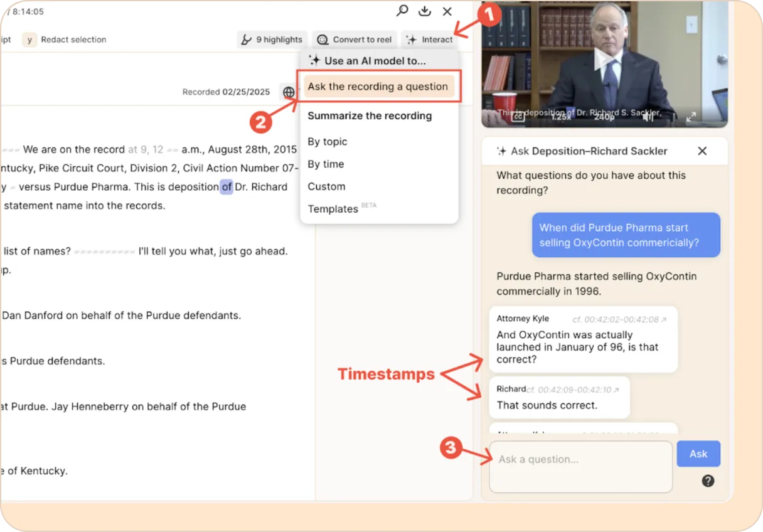
Task: Mute the video volume icon
Action: (x=648, y=117)
